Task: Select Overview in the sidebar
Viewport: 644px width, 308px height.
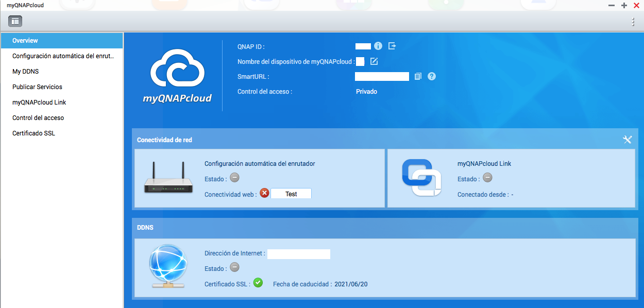Action: tap(25, 41)
